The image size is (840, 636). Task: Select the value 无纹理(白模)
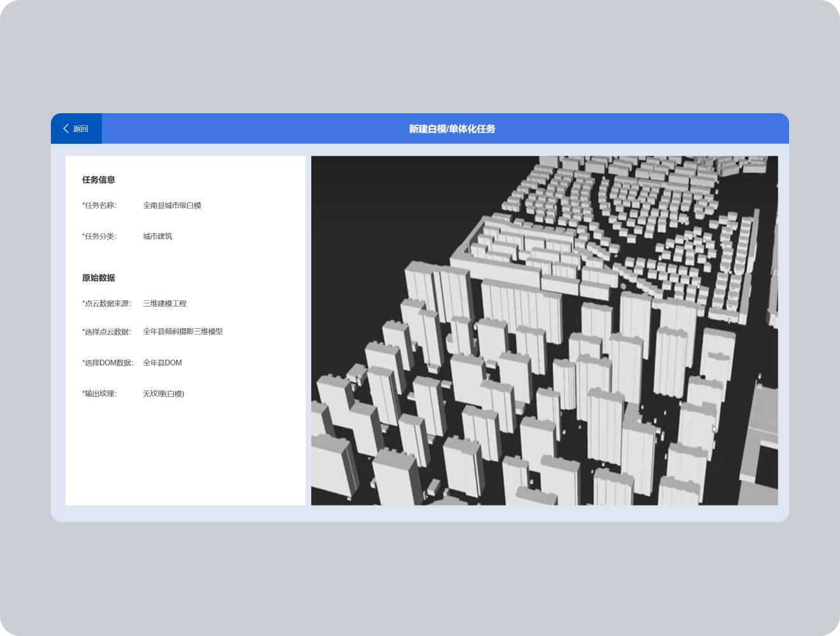point(164,394)
